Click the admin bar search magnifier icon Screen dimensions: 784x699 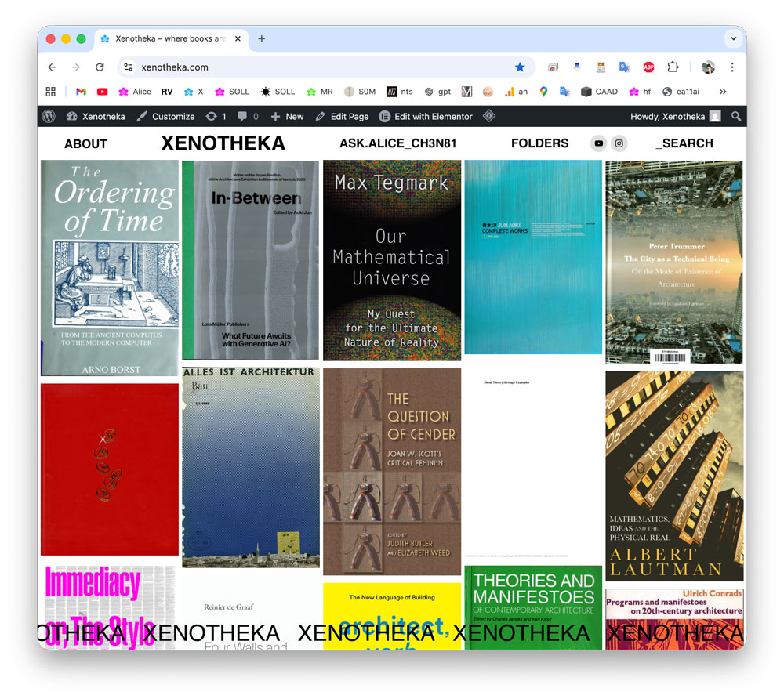(735, 116)
